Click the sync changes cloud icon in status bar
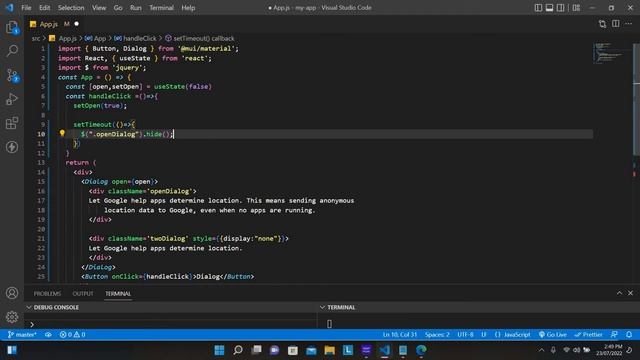The image size is (640, 360). (48, 335)
